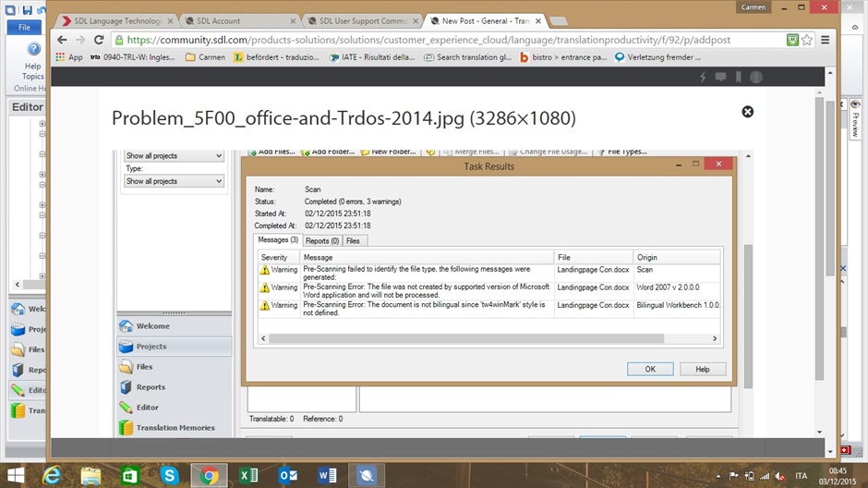Click the bookmark flag icon in site header
868x488 pixels.
point(739,77)
